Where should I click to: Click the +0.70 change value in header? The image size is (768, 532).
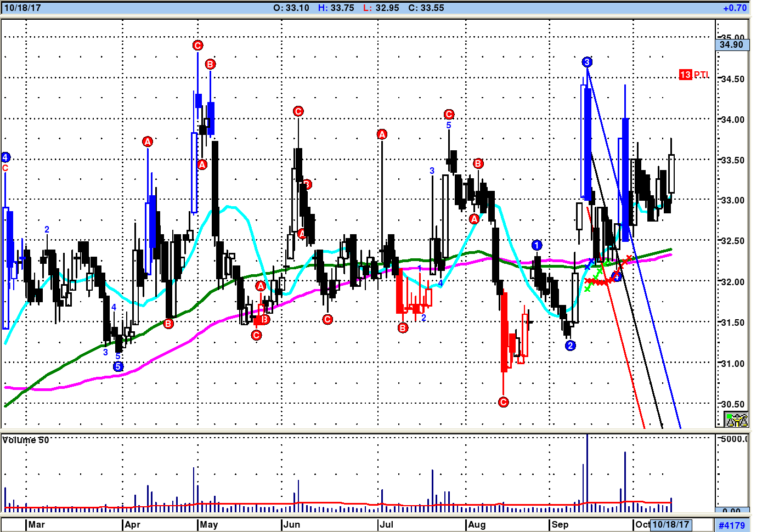pyautogui.click(x=735, y=8)
